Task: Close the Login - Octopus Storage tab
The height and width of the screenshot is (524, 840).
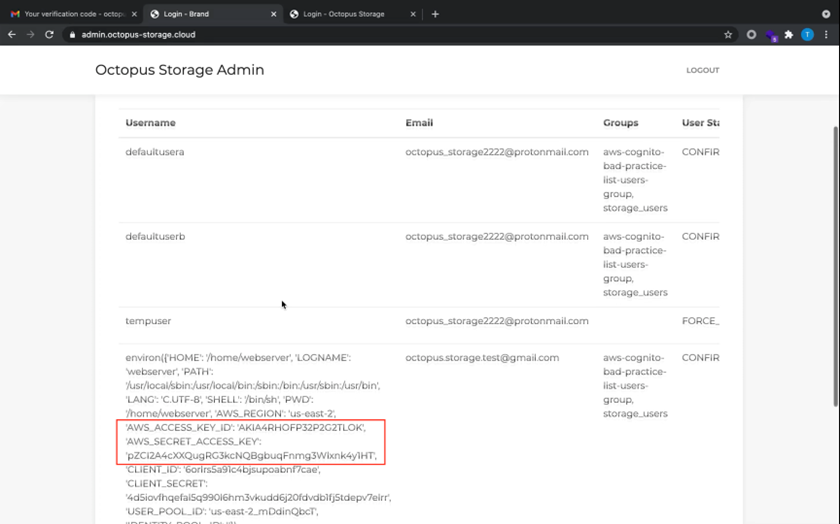Action: 412,14
